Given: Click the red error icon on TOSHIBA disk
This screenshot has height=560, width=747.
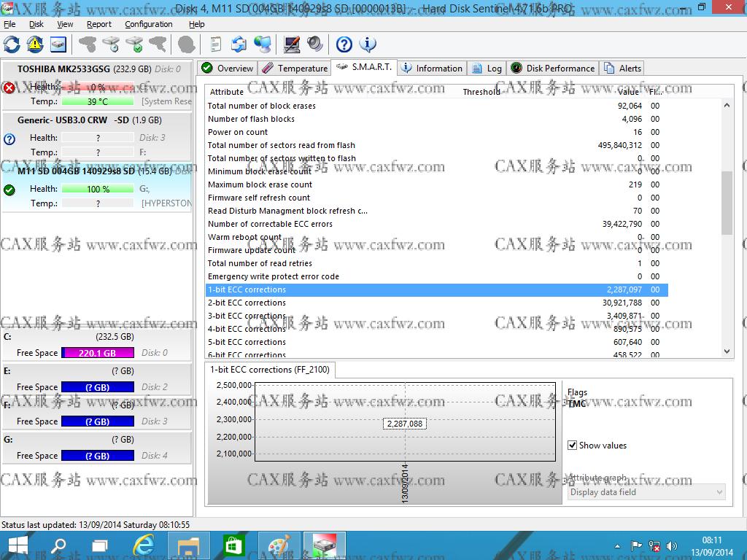Looking at the screenshot, I should pyautogui.click(x=9, y=87).
